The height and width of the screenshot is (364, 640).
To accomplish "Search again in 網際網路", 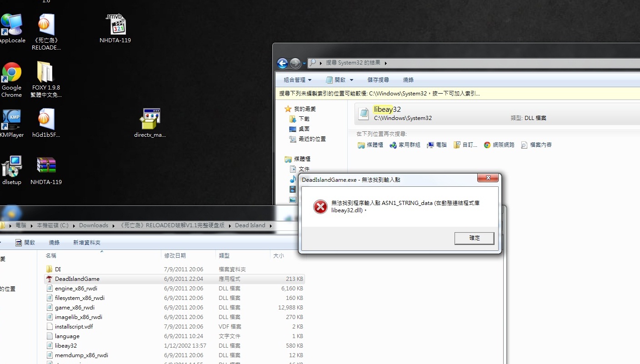I will (x=499, y=145).
